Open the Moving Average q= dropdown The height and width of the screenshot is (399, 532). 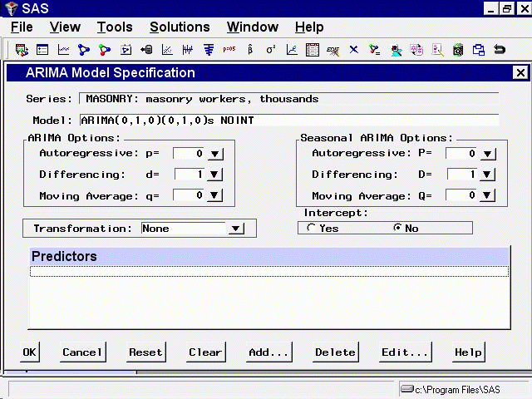click(214, 195)
